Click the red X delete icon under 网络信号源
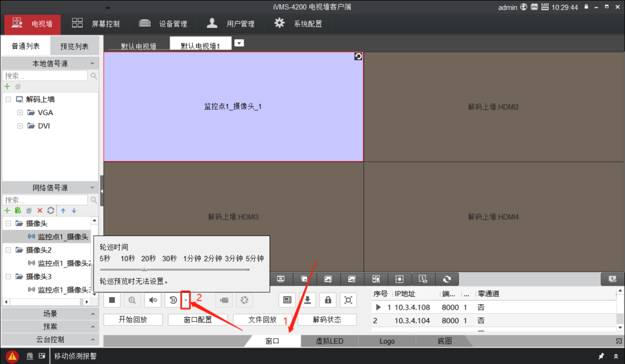This screenshot has width=625, height=364. pos(40,210)
